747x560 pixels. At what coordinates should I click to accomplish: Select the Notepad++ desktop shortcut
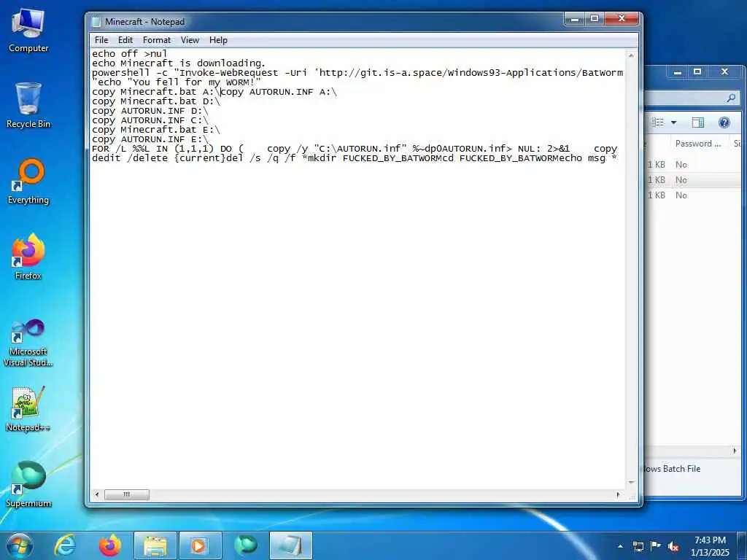28,410
